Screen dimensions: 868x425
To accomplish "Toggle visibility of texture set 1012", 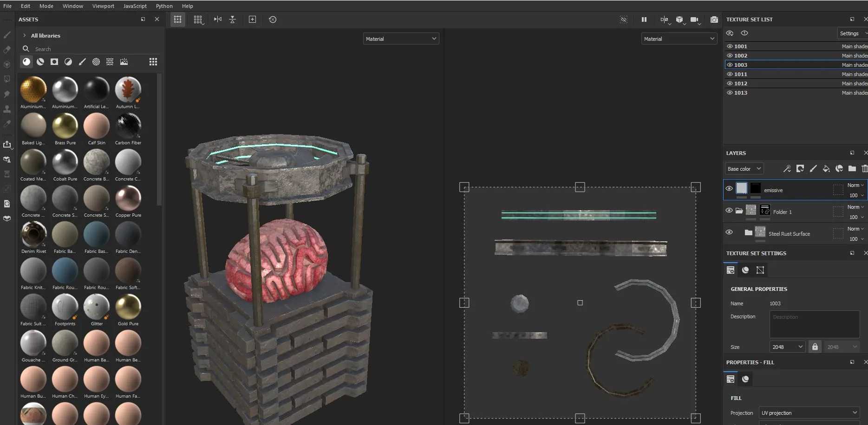I will pos(730,84).
